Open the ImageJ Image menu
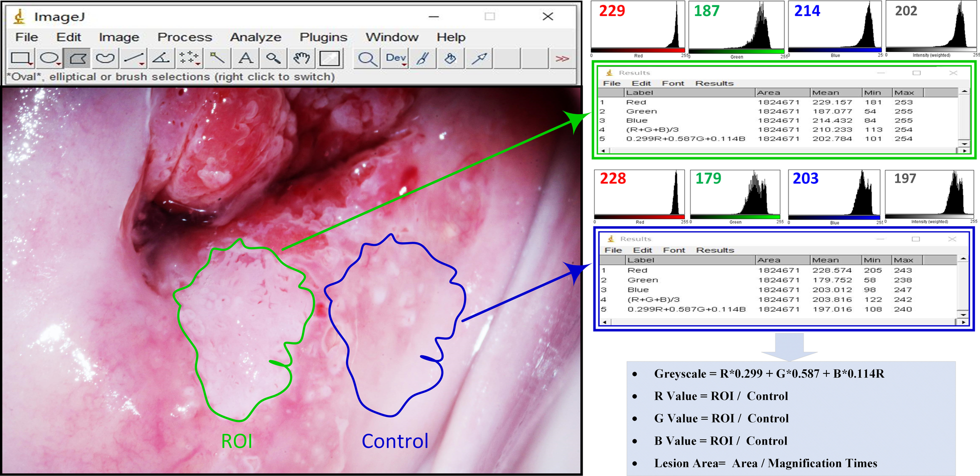Screen dimensions: 980x476 click(119, 37)
